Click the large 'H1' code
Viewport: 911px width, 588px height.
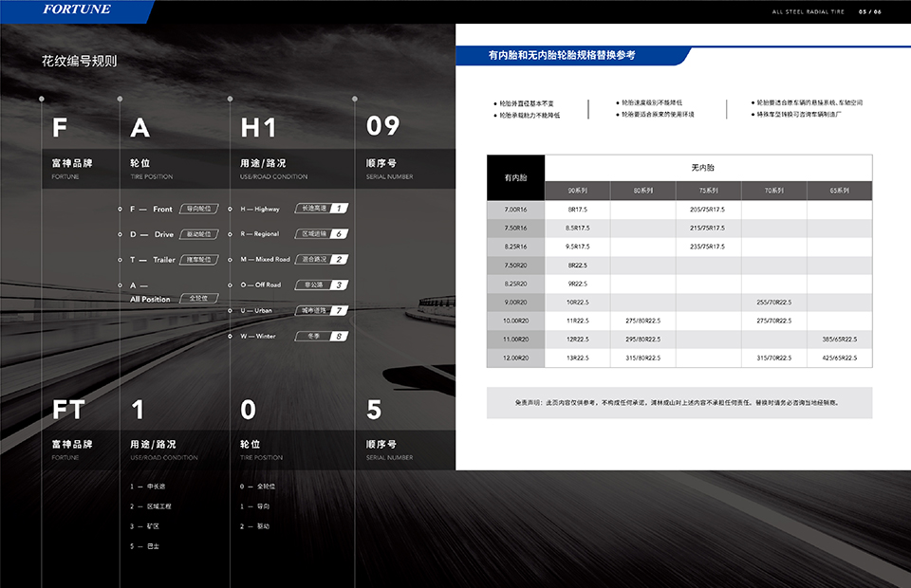pyautogui.click(x=258, y=128)
